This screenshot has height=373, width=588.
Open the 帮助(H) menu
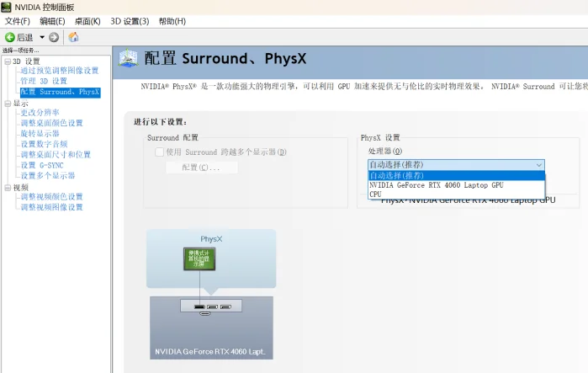[172, 21]
